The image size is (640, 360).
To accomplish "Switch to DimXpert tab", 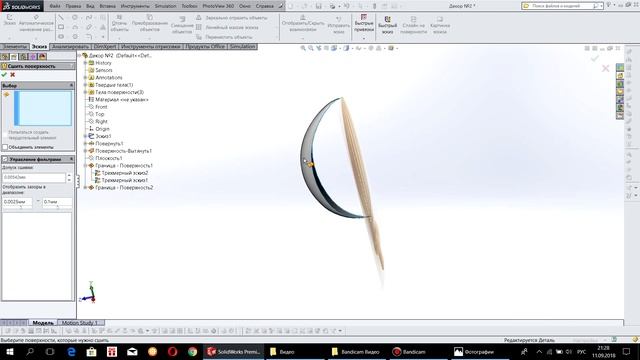I will (105, 47).
